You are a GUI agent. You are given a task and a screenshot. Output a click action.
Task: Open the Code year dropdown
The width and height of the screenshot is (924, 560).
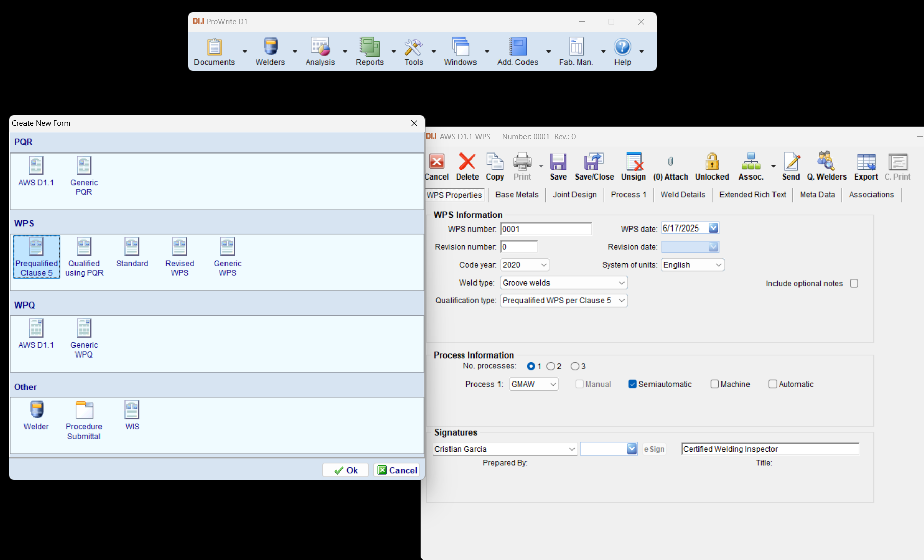544,265
